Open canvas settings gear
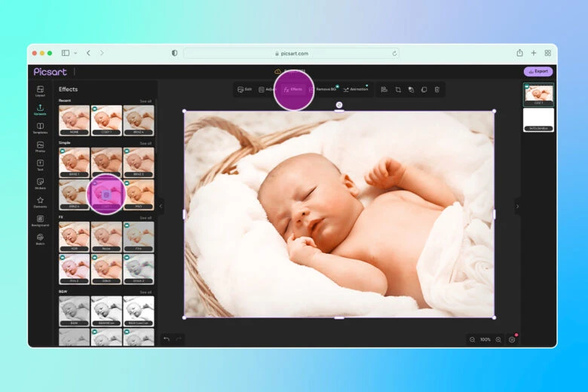The height and width of the screenshot is (392, 588). (512, 339)
